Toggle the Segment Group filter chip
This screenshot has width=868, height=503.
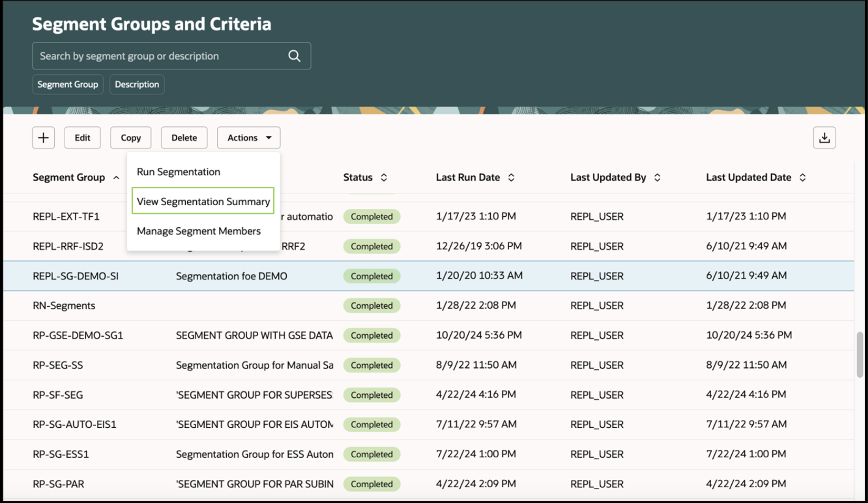click(67, 84)
